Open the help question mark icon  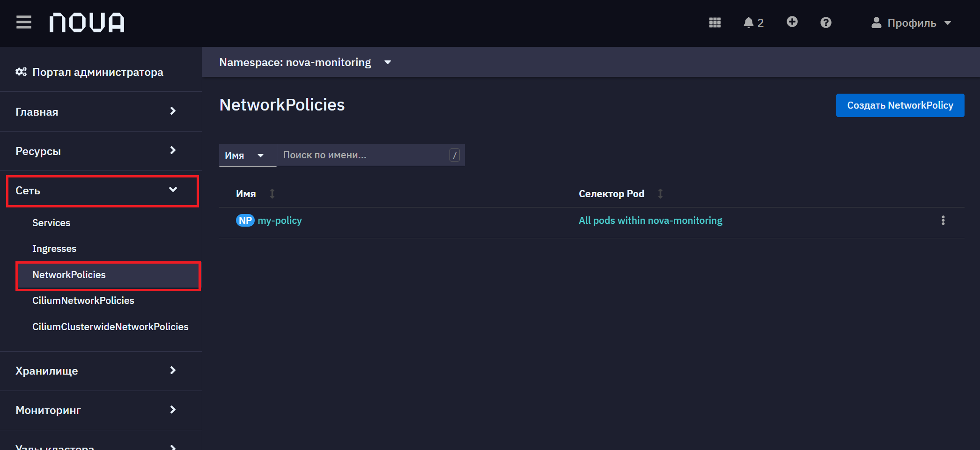tap(826, 22)
